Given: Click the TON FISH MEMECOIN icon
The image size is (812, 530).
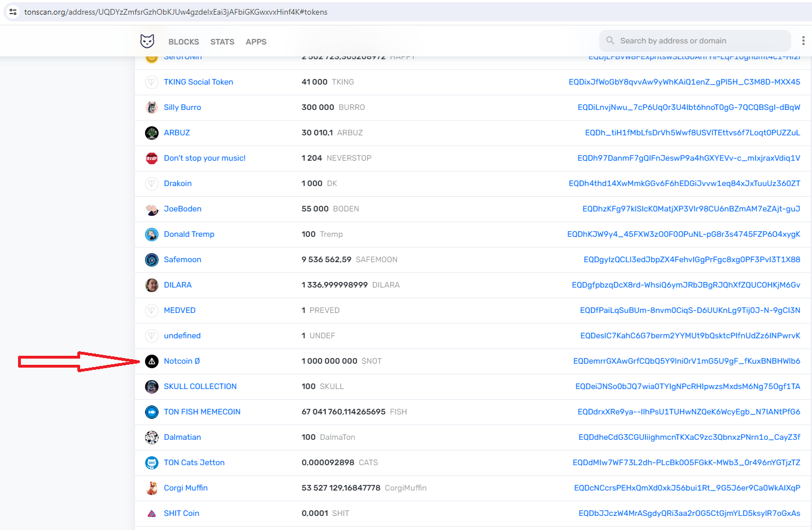Looking at the screenshot, I should 152,412.
